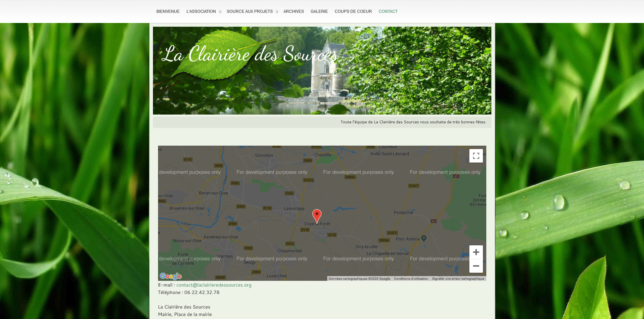Image resolution: width=644 pixels, height=319 pixels.
Task: Open map Conditions d'utilisation link
Action: pyautogui.click(x=411, y=279)
